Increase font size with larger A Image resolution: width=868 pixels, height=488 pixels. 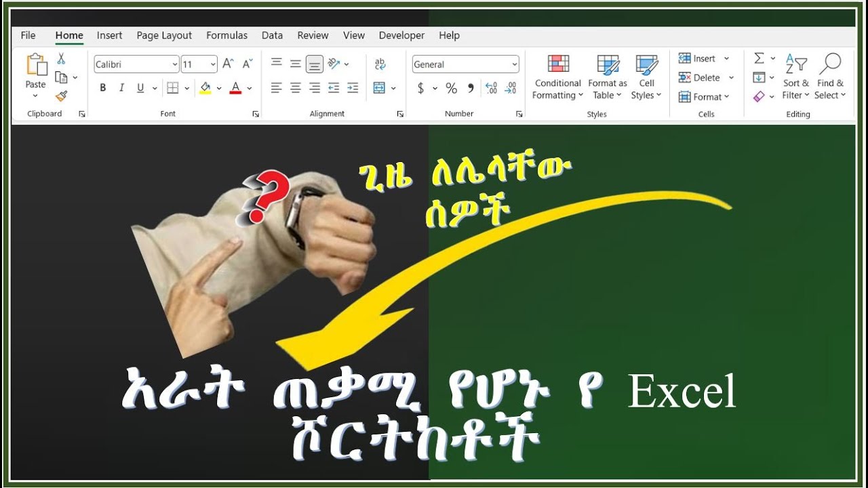228,64
